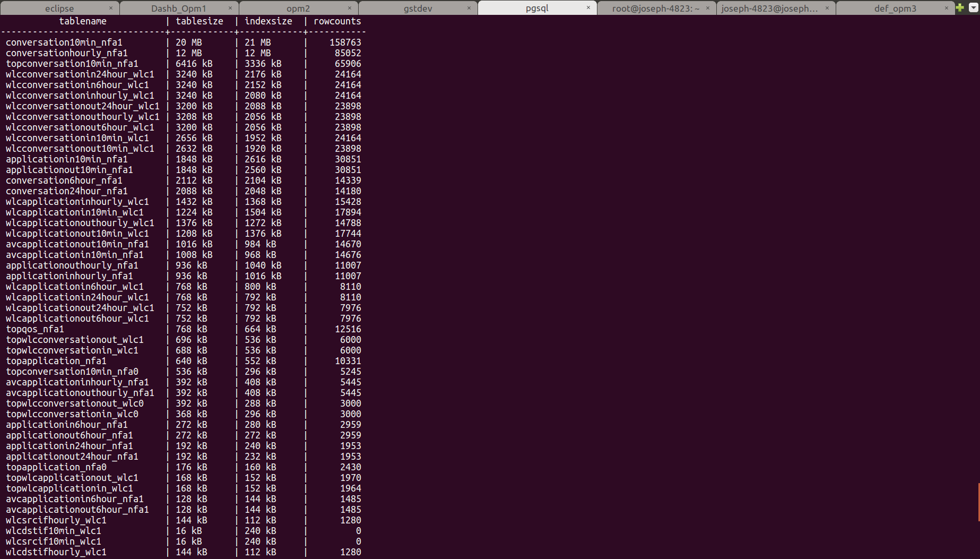Click topapplication_nfa0 row name
This screenshot has width=980, height=559.
56,467
